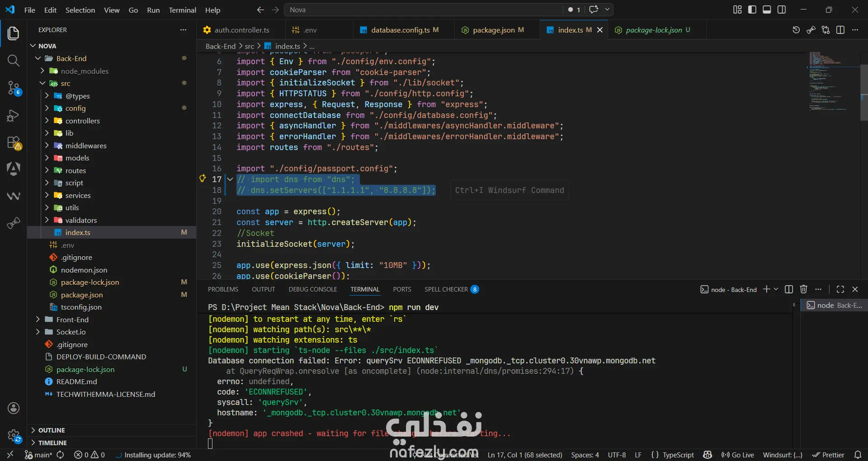The width and height of the screenshot is (868, 461).
Task: Select node Back-End terminal instance in list
Action: 834,306
